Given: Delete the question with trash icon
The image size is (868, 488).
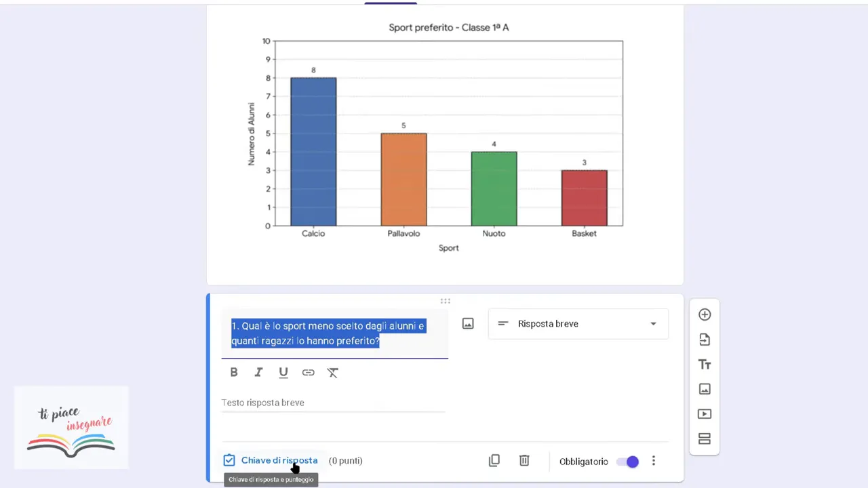Looking at the screenshot, I should pos(524,461).
